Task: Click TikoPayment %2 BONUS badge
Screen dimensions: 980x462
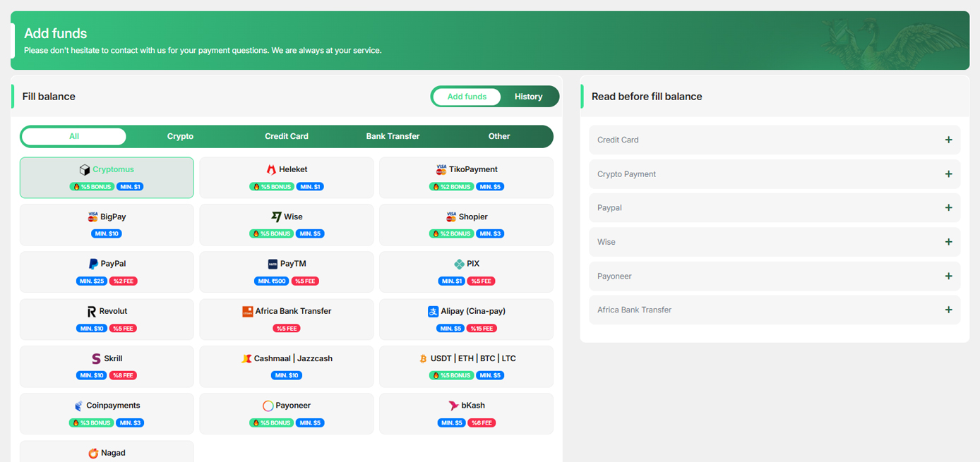Action: point(451,187)
